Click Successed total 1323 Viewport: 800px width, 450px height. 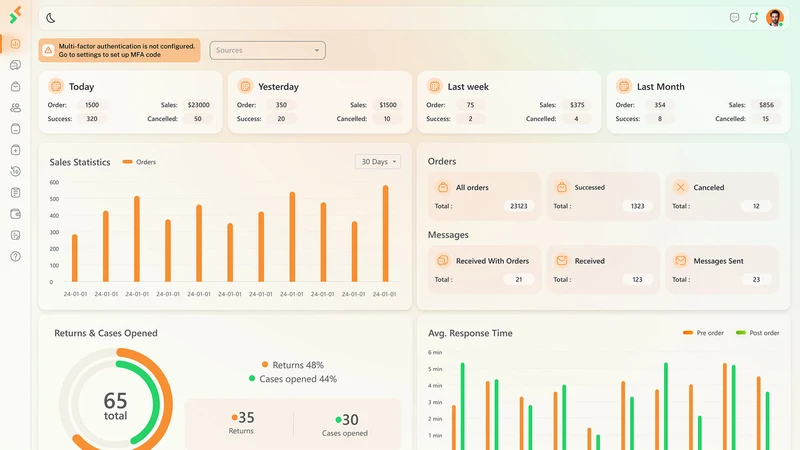tap(637, 206)
